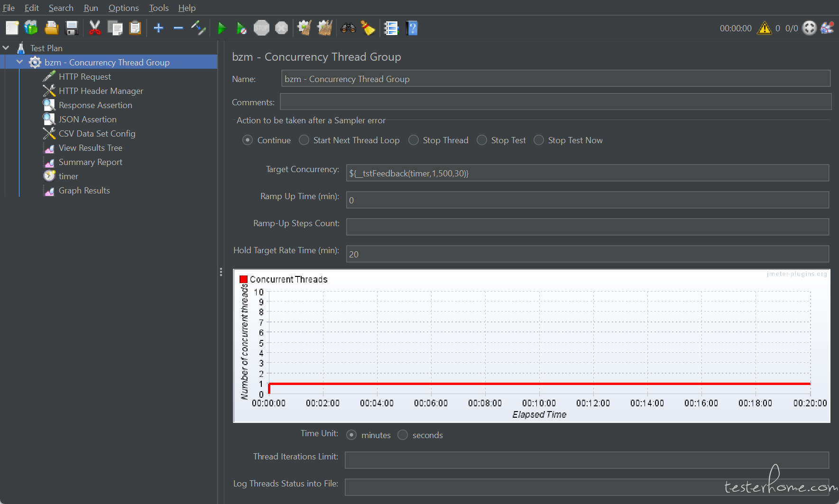
Task: Open the Templates icon in toolbar
Action: 31,28
